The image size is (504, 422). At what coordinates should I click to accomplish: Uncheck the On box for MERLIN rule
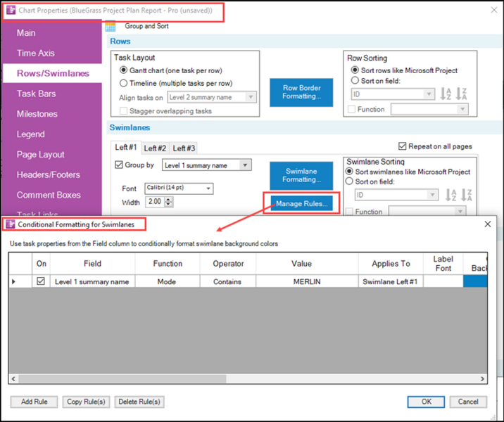[x=41, y=281]
